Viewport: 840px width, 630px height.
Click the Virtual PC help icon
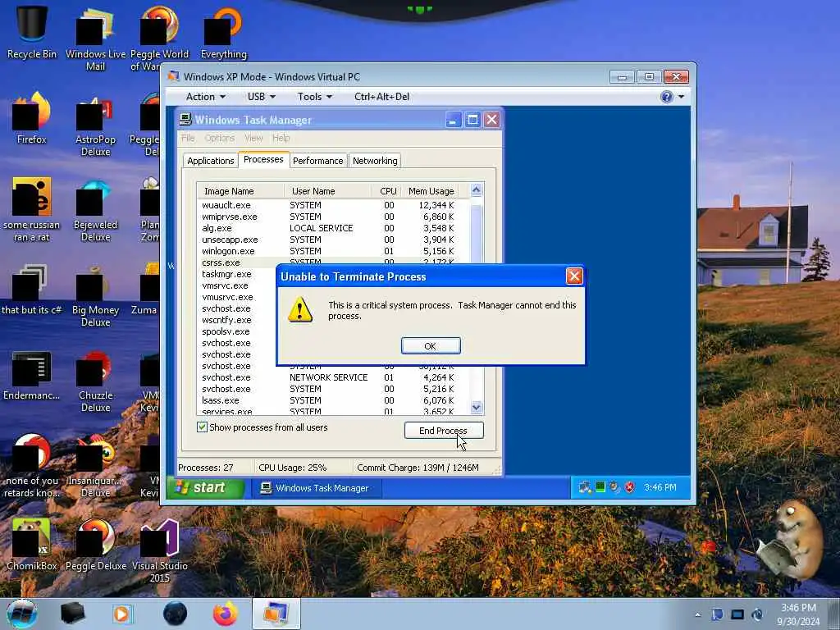pos(666,97)
